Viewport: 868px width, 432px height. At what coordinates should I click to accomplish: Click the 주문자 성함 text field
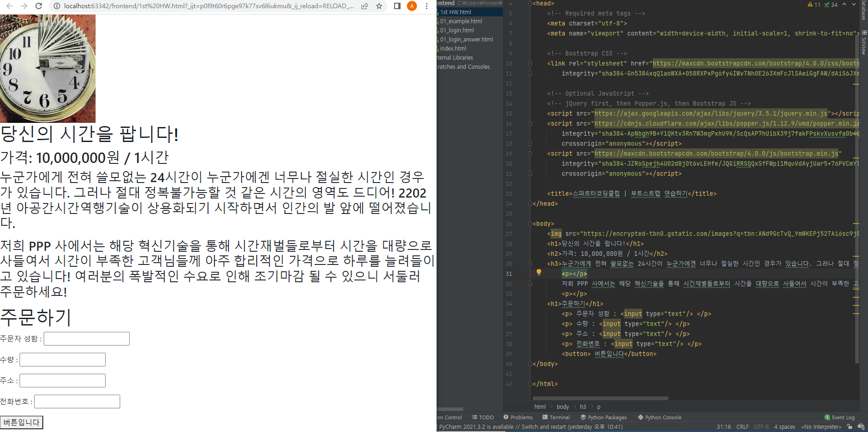click(x=86, y=339)
